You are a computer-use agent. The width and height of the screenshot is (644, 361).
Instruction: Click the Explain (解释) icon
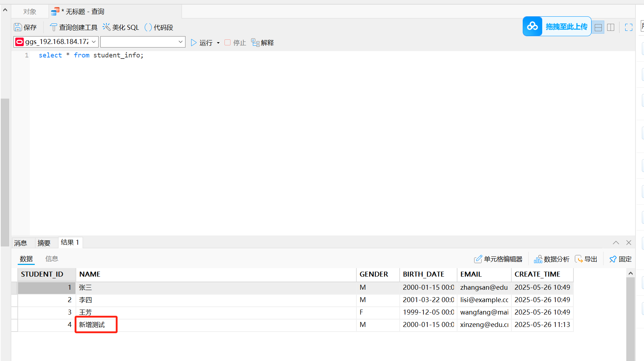click(255, 43)
